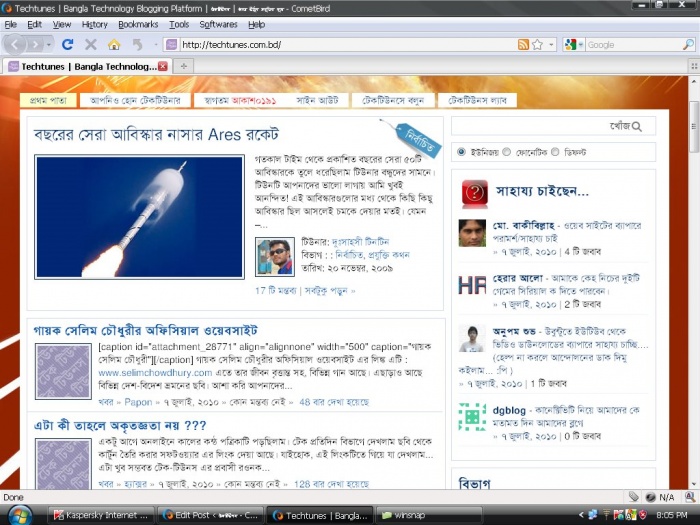Open the Home page house icon

(x=114, y=44)
